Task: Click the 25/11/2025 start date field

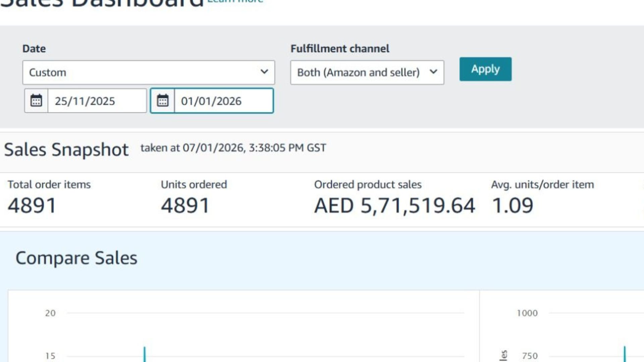Action: point(97,101)
